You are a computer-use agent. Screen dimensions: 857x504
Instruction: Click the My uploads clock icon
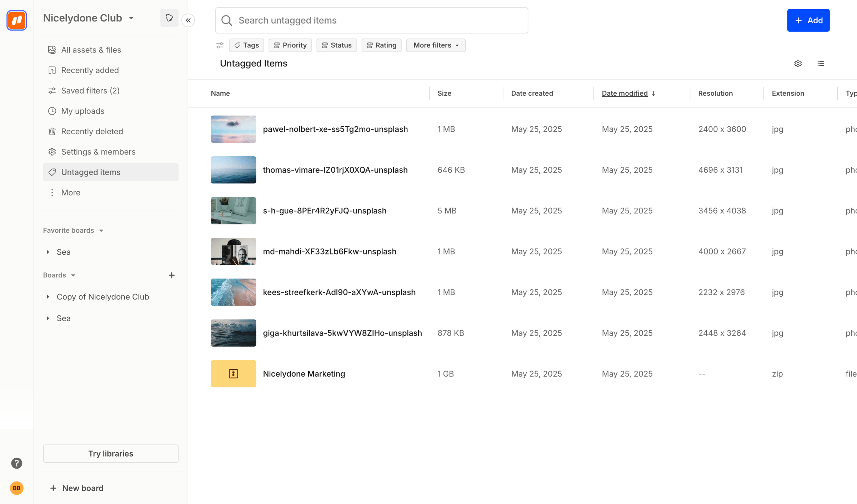pyautogui.click(x=52, y=111)
